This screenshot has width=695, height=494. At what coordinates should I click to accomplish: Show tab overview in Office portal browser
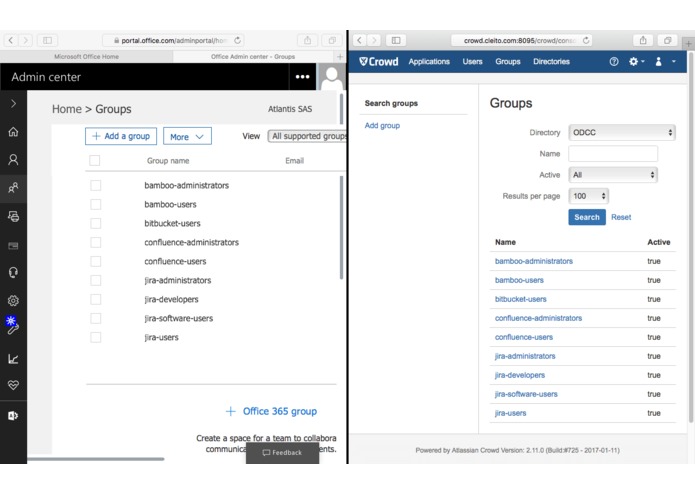pos(332,40)
